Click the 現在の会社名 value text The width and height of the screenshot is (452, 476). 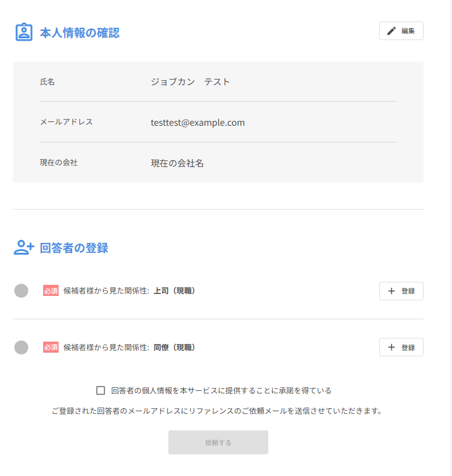point(177,163)
